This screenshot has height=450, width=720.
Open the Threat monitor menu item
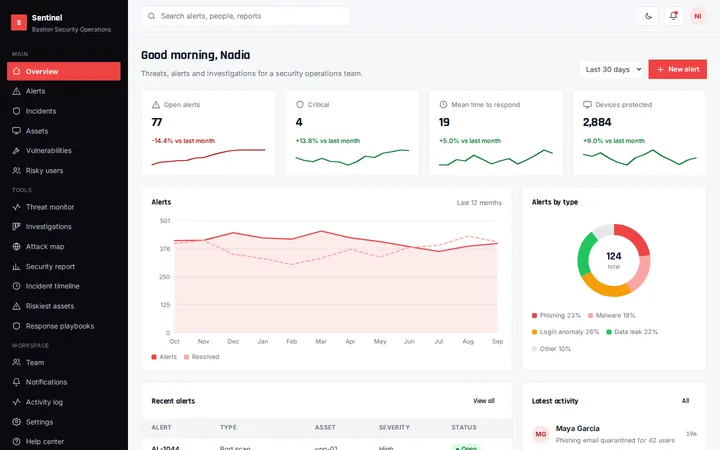(64, 207)
